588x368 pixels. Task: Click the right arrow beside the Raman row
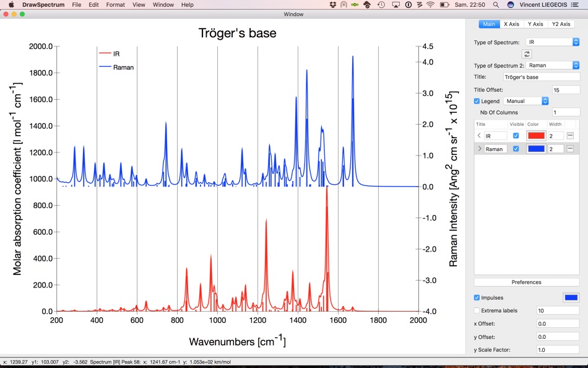click(x=479, y=149)
